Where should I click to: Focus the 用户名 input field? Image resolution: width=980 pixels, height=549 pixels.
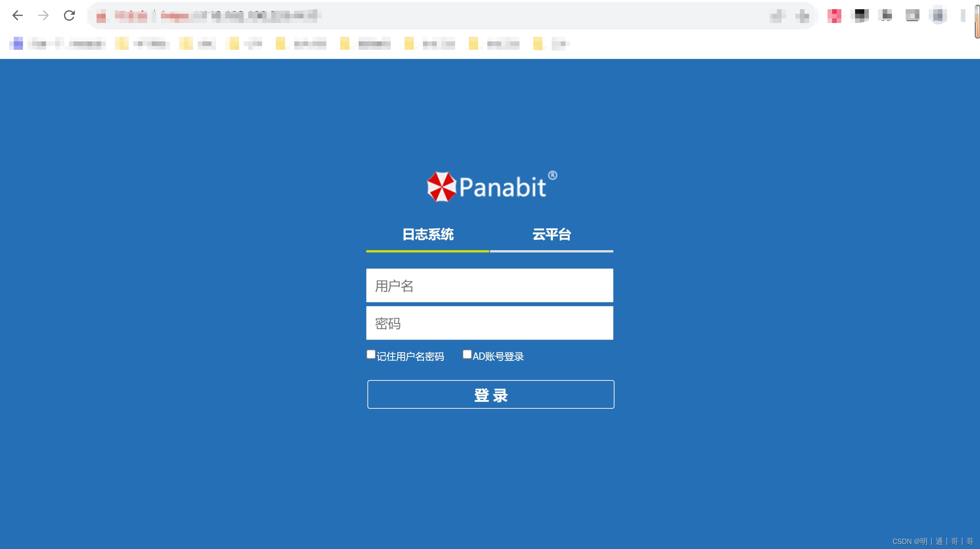coord(490,285)
